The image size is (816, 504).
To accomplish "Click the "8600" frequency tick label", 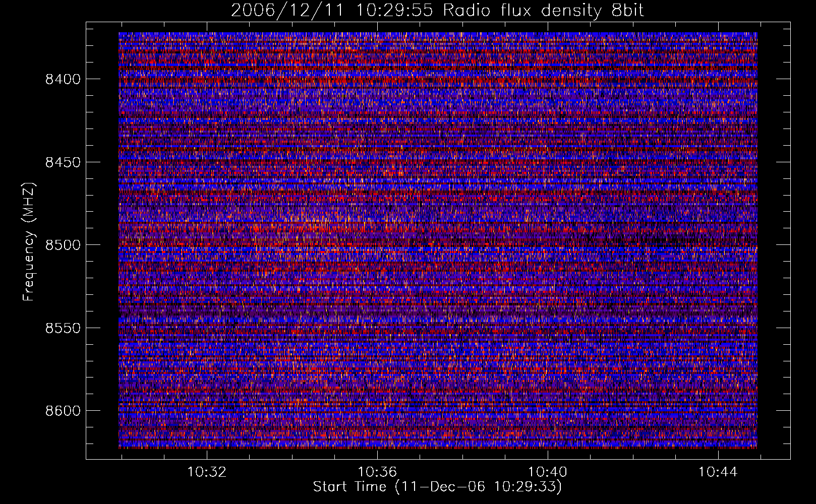I will [63, 411].
